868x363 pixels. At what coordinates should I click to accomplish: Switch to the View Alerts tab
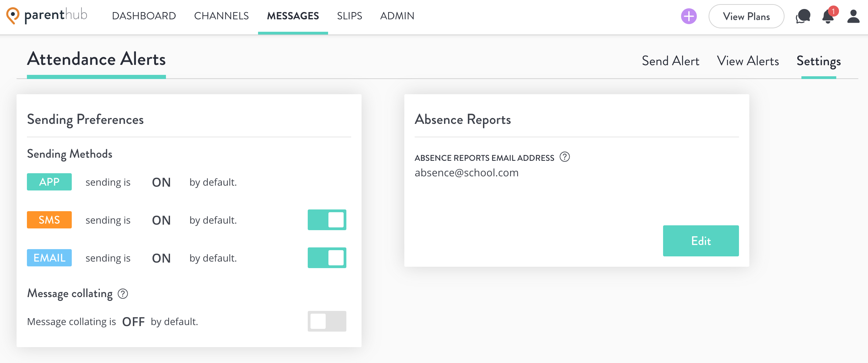click(x=748, y=61)
